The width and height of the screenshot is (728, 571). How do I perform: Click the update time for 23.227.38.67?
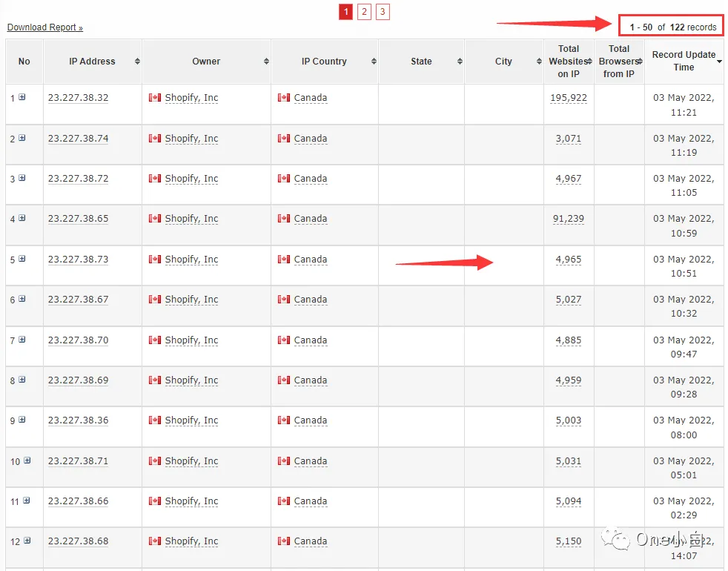pos(684,306)
